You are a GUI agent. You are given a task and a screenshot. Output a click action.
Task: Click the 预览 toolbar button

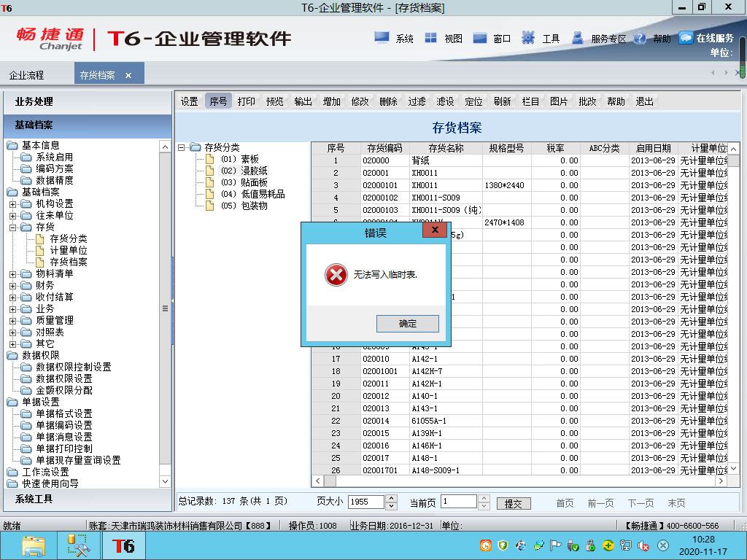(x=274, y=101)
